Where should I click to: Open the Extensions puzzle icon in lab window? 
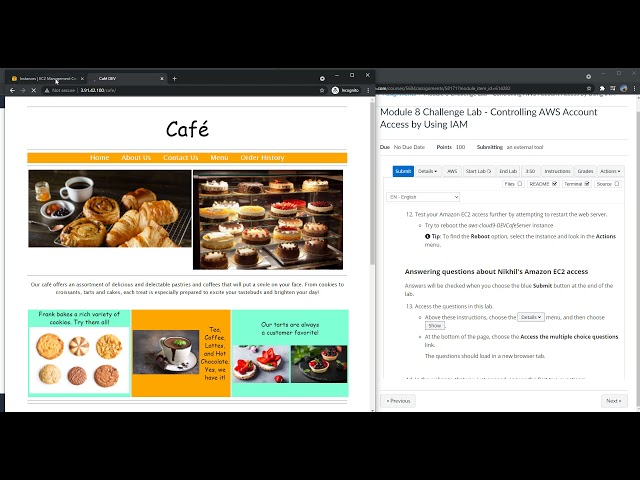coord(602,88)
